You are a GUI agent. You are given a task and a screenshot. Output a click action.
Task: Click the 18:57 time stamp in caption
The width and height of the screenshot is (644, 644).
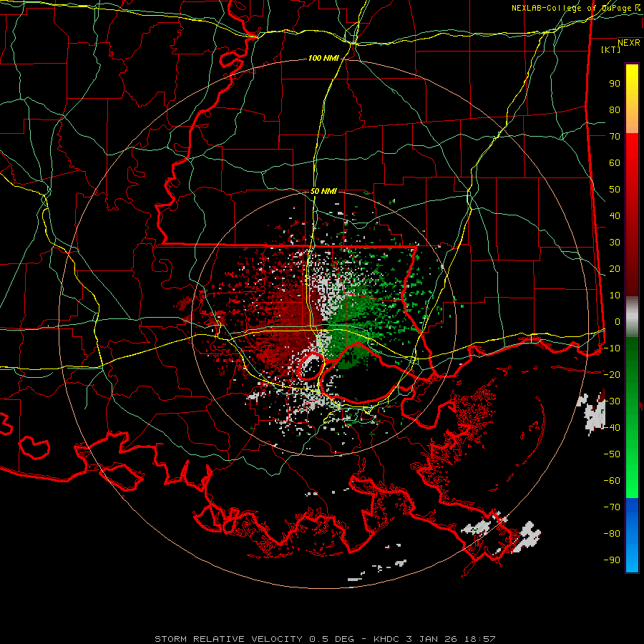click(479, 639)
